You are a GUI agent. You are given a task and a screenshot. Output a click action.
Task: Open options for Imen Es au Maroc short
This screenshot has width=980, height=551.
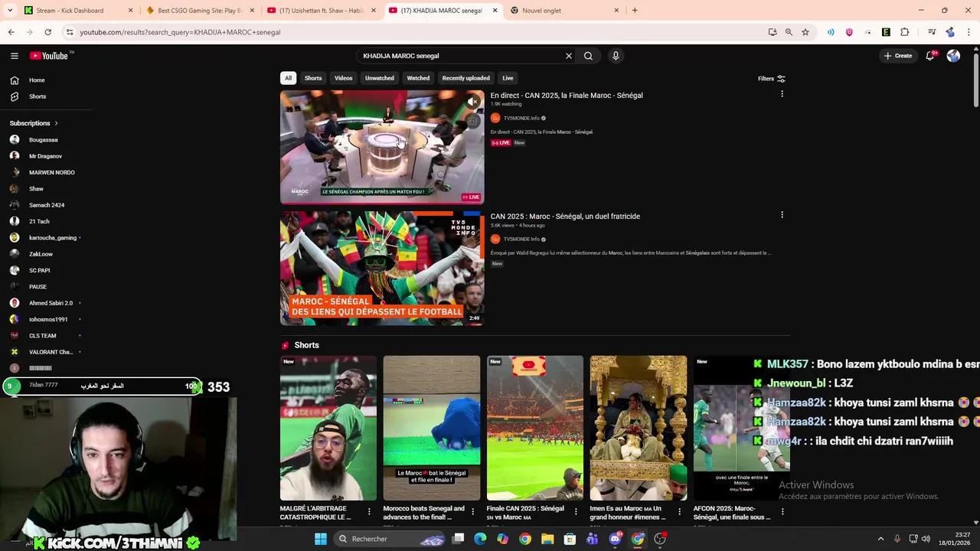tap(679, 512)
